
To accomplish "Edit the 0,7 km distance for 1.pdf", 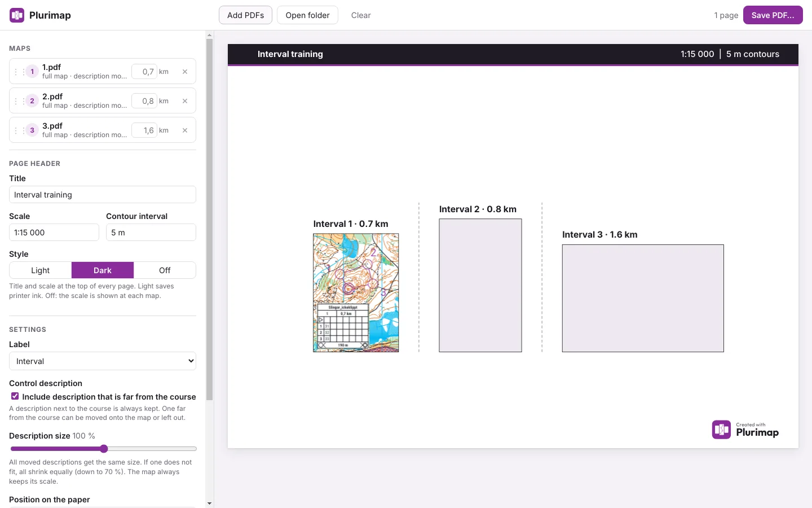I will tap(144, 72).
